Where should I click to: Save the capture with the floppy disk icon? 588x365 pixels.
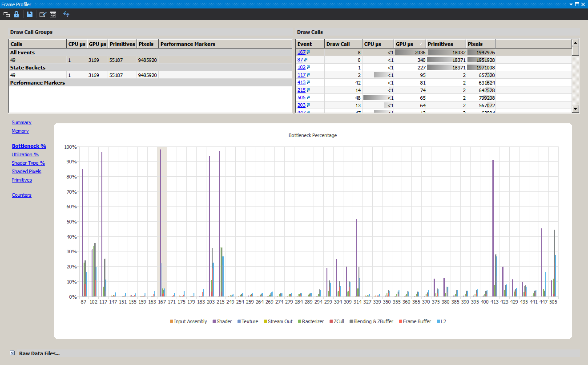[x=30, y=14]
